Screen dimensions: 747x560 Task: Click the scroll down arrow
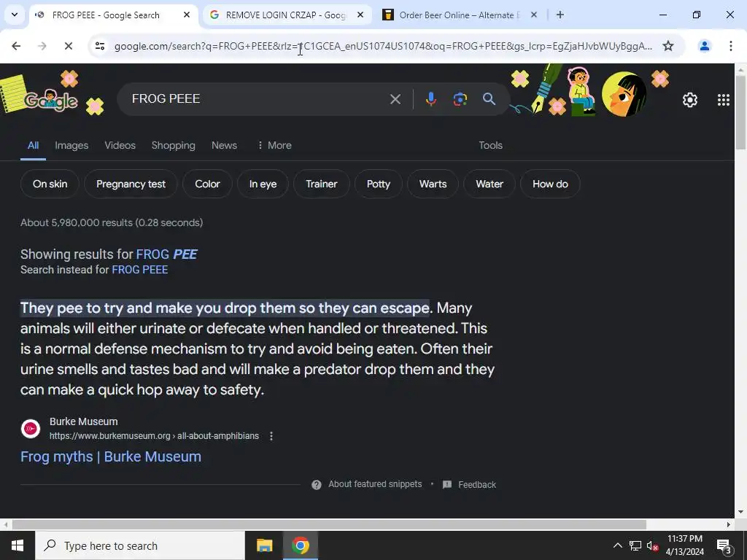coord(741,512)
